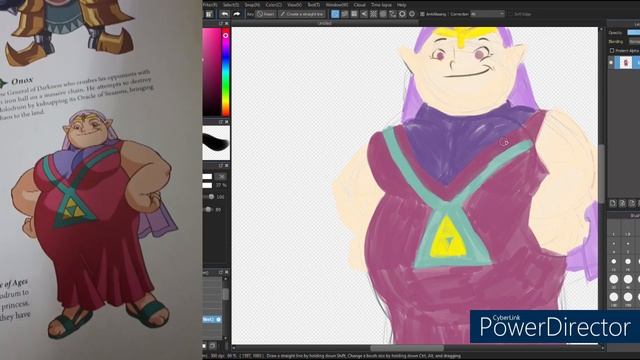Click the brush opacity slider showing 89
The width and height of the screenshot is (640, 360).
click(x=209, y=209)
